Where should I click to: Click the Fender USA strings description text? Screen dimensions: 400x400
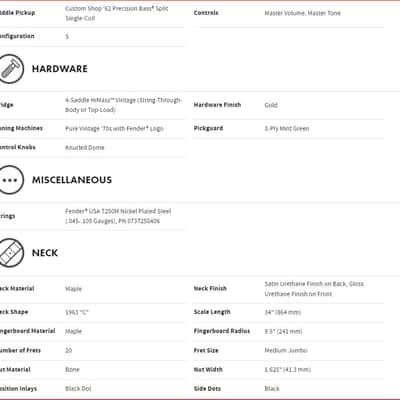pyautogui.click(x=118, y=216)
